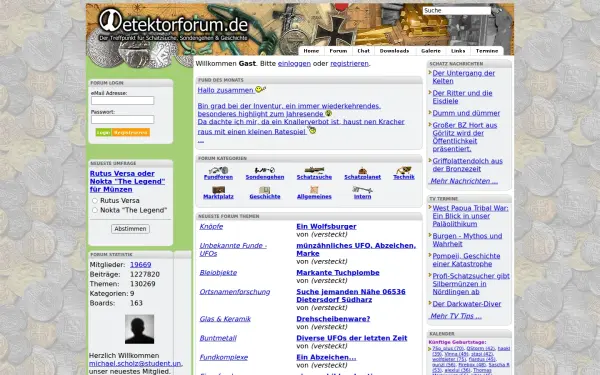Click the Technik category icon

click(404, 170)
